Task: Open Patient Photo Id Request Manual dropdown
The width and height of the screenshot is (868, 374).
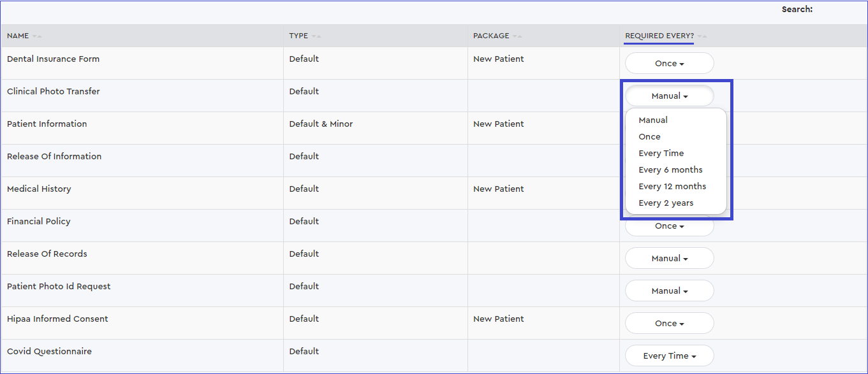Action: point(669,291)
